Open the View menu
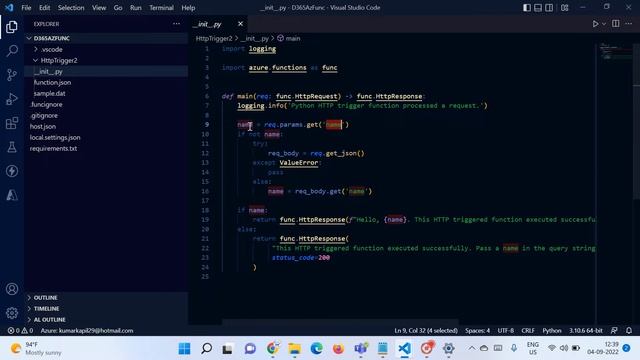Image resolution: width=640 pixels, height=360 pixels. coord(99,8)
